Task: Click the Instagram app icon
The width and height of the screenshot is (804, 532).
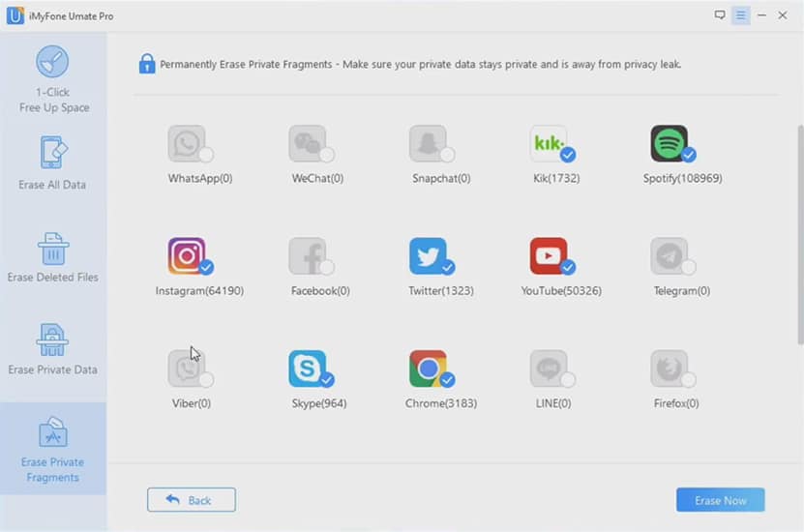Action: click(187, 255)
